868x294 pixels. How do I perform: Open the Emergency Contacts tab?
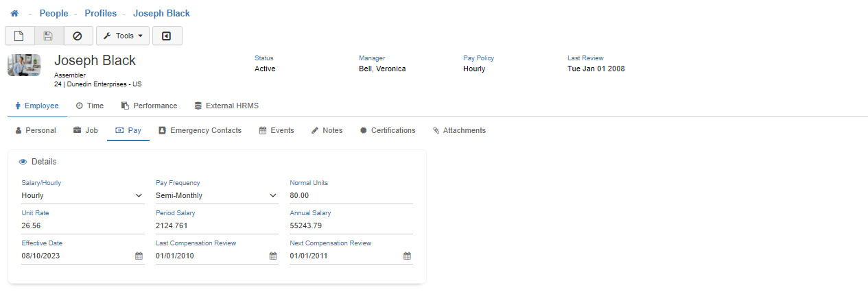pos(200,130)
